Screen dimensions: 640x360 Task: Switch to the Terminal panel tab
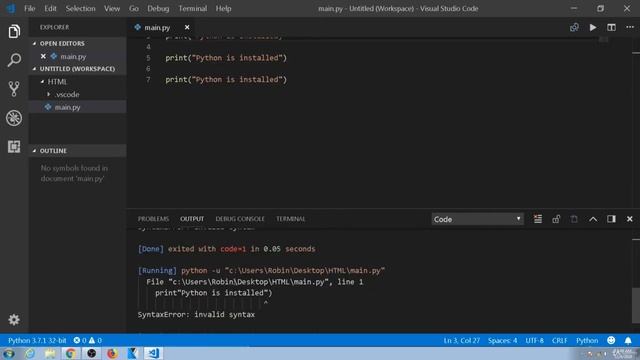[x=291, y=219]
